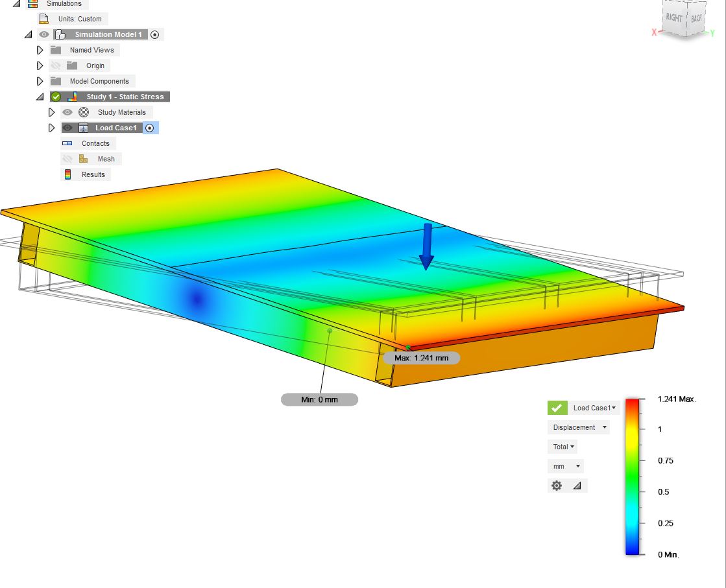Screen dimensions: 726x588
Task: Open the Displacement result type dropdown
Action: click(578, 427)
